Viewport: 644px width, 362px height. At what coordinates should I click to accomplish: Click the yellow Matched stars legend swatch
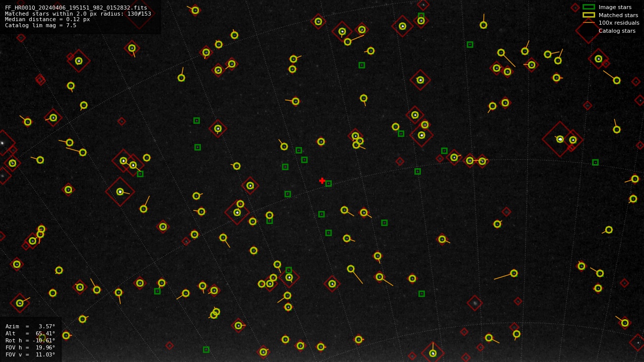coord(589,15)
